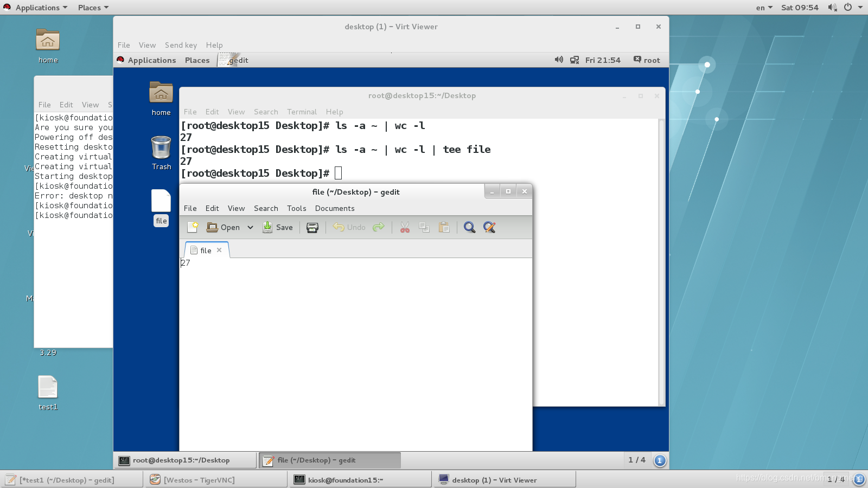Viewport: 868px width, 488px height.
Task: Switch to file gedit in guest taskbar
Action: [330, 460]
